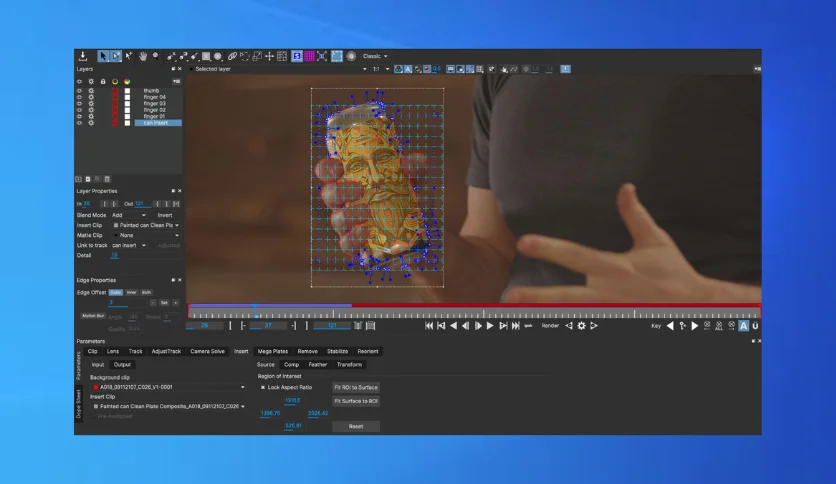Open the Background clip dropdown
836x484 pixels.
[x=168, y=387]
